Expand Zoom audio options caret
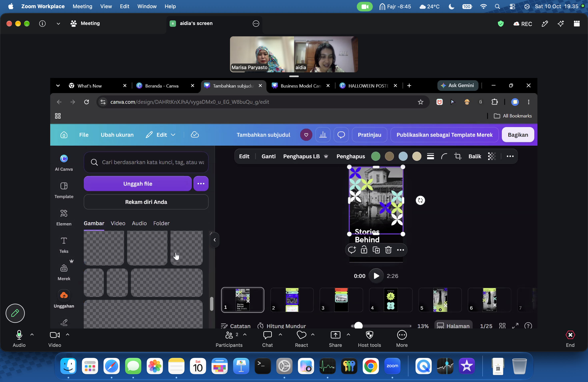588x382 pixels. 32,335
